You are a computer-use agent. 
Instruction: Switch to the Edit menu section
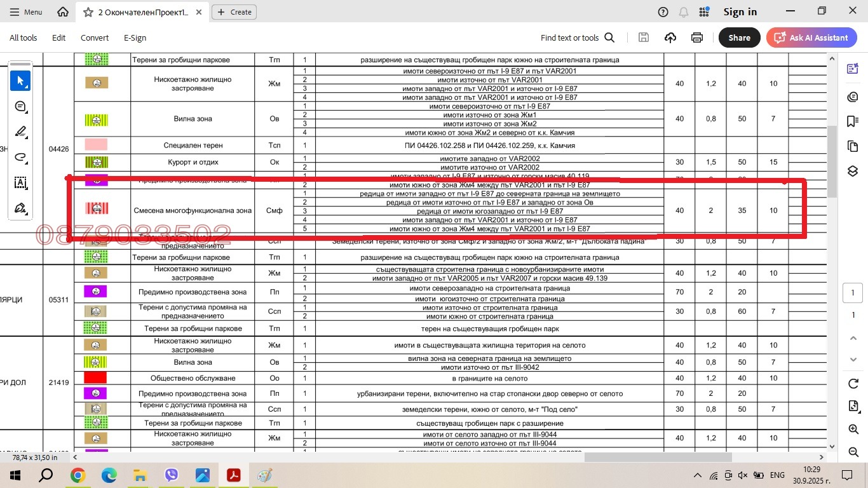pyautogui.click(x=58, y=37)
